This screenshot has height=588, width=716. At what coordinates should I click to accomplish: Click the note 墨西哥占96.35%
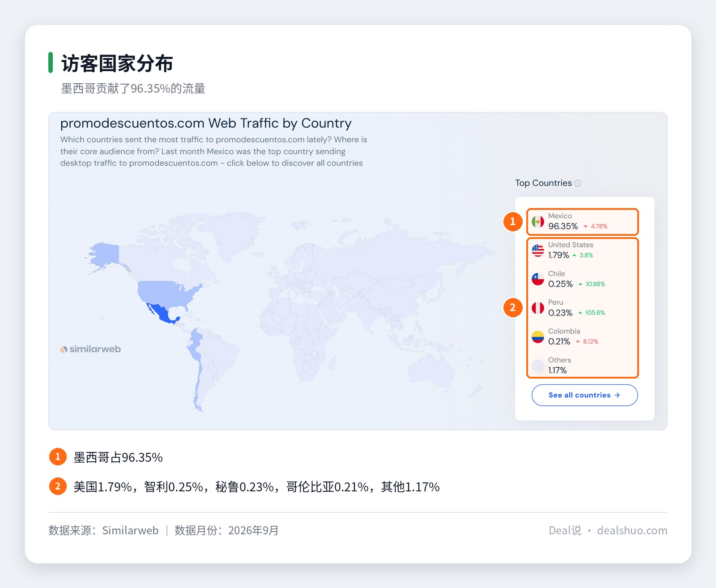tap(118, 457)
